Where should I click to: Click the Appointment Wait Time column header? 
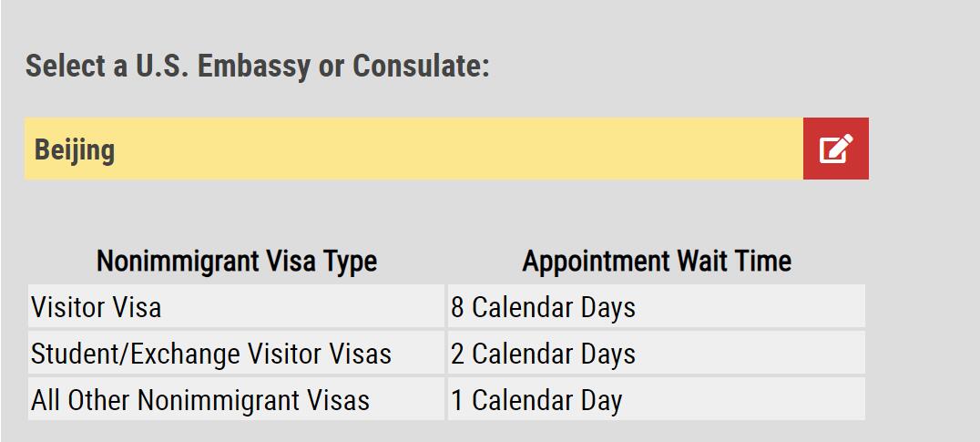(x=657, y=262)
